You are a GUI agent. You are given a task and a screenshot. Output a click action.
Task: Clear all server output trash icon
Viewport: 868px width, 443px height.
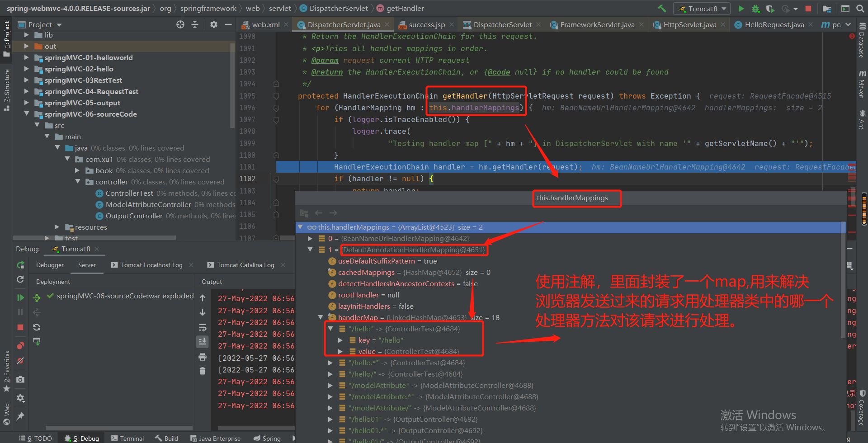click(x=203, y=371)
